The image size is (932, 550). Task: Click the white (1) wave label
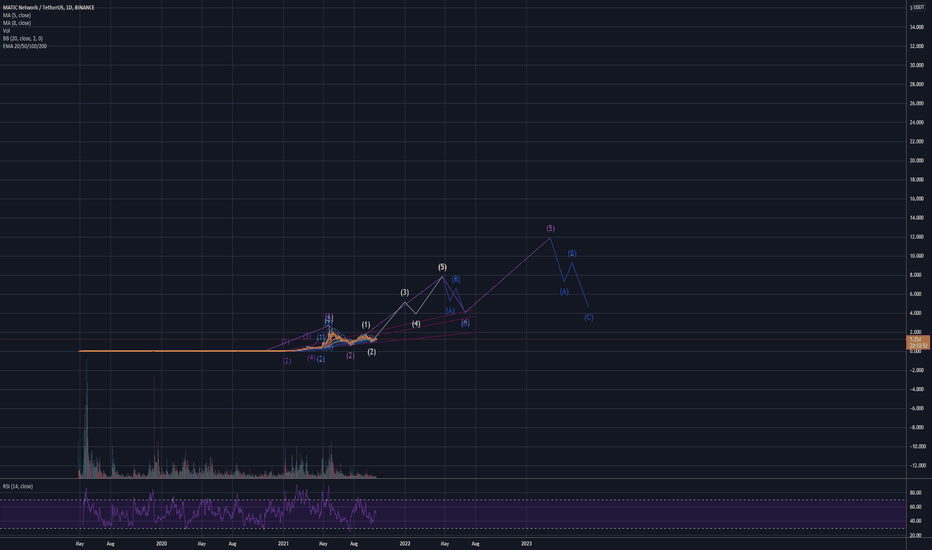point(366,325)
